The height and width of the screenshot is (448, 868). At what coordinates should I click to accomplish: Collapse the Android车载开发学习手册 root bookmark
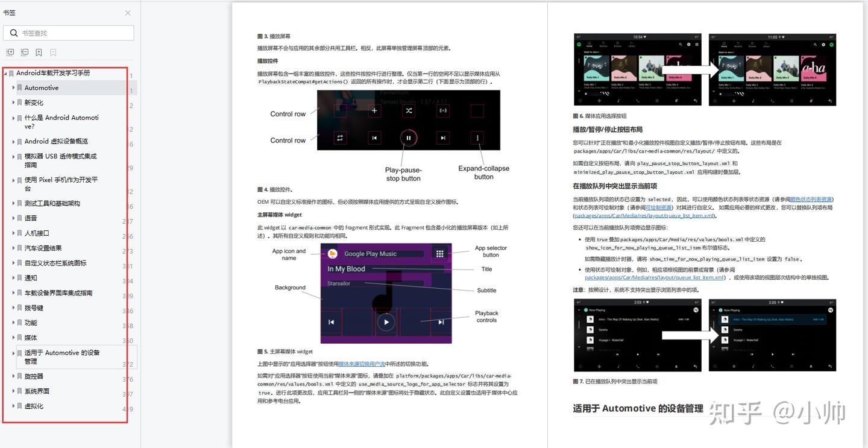pyautogui.click(x=4, y=72)
